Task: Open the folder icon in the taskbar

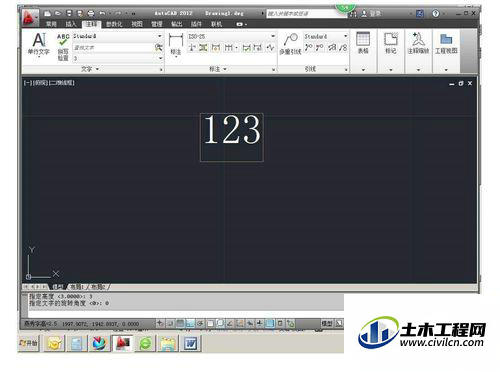Action: (x=168, y=343)
